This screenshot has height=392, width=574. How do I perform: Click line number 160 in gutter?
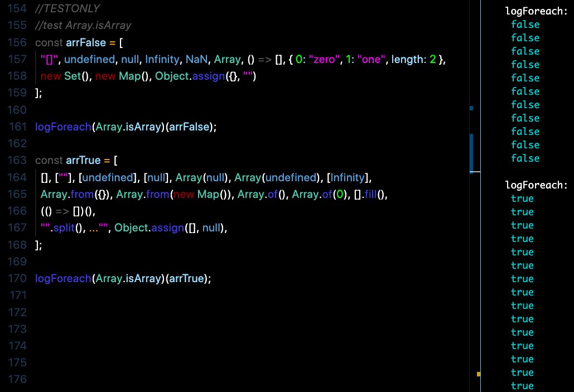(x=17, y=110)
